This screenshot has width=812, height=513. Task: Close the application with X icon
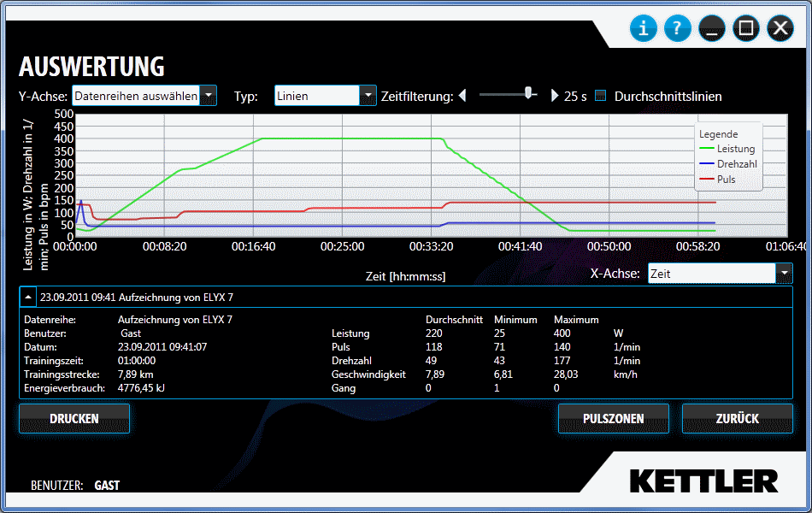coord(780,28)
